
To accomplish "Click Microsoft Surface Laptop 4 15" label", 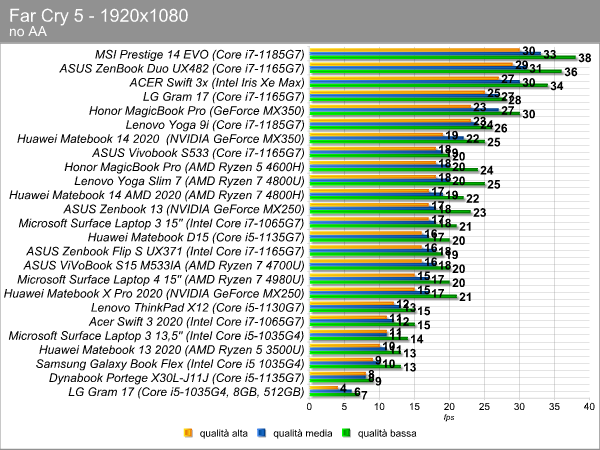I will (x=161, y=280).
